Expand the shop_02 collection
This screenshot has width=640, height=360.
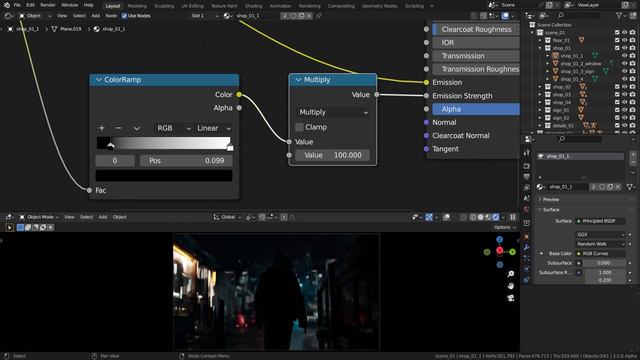point(540,87)
